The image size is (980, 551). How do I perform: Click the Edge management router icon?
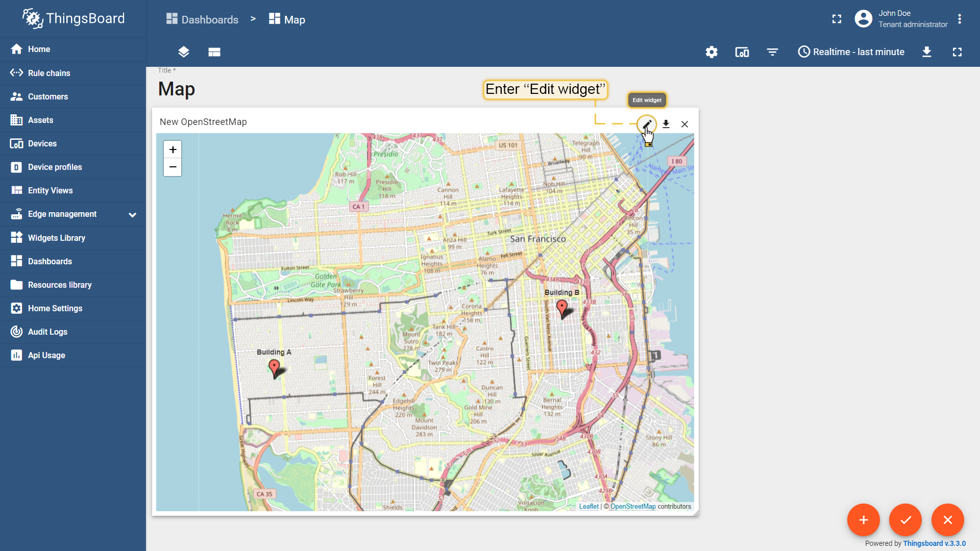point(16,214)
